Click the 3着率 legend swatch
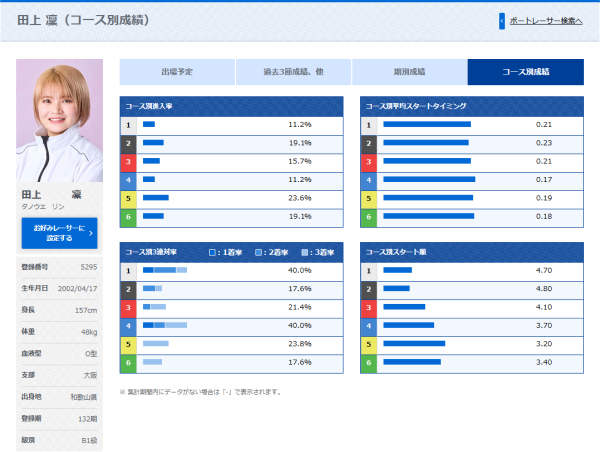This screenshot has width=600, height=452. pyautogui.click(x=305, y=253)
